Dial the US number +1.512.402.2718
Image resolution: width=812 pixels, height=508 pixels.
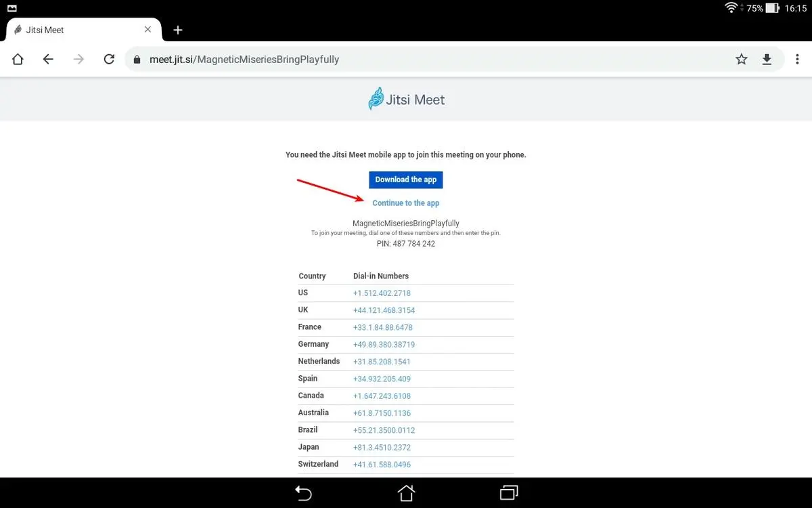pos(382,293)
